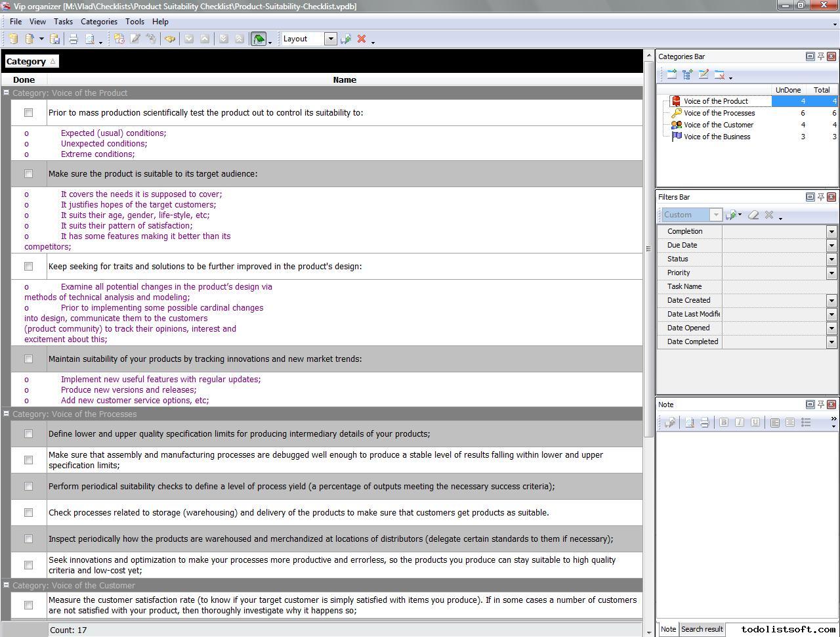Expand the Priority filter dropdown
Screen dimensions: 840x637
(x=831, y=273)
